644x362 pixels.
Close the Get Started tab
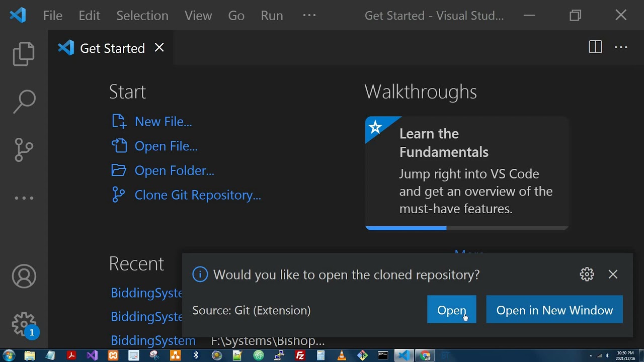159,48
